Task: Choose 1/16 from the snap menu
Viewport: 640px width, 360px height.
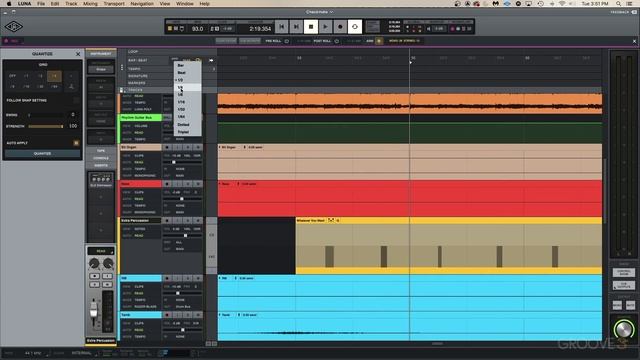Action: (x=187, y=102)
